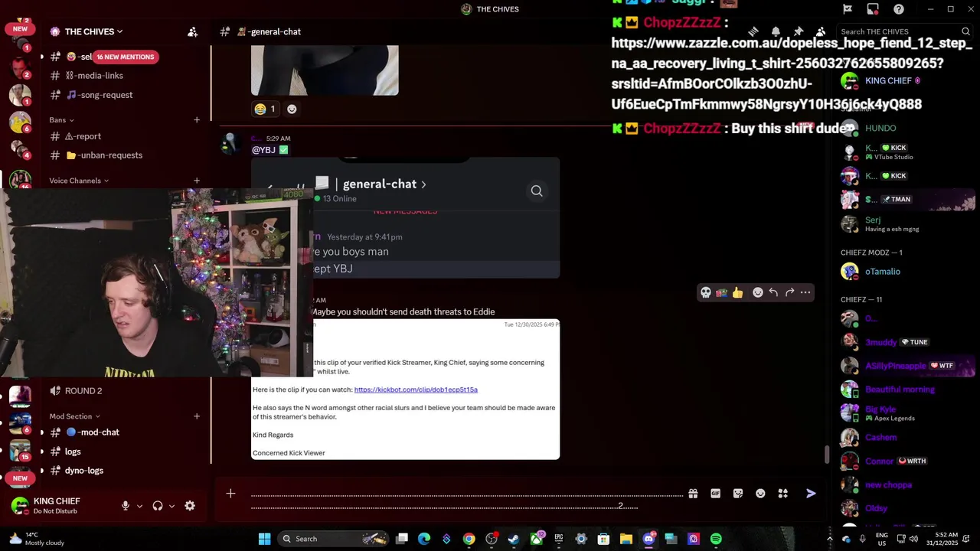Click the skull reaction on hovered message
Viewport: 980px width, 551px height.
[706, 292]
